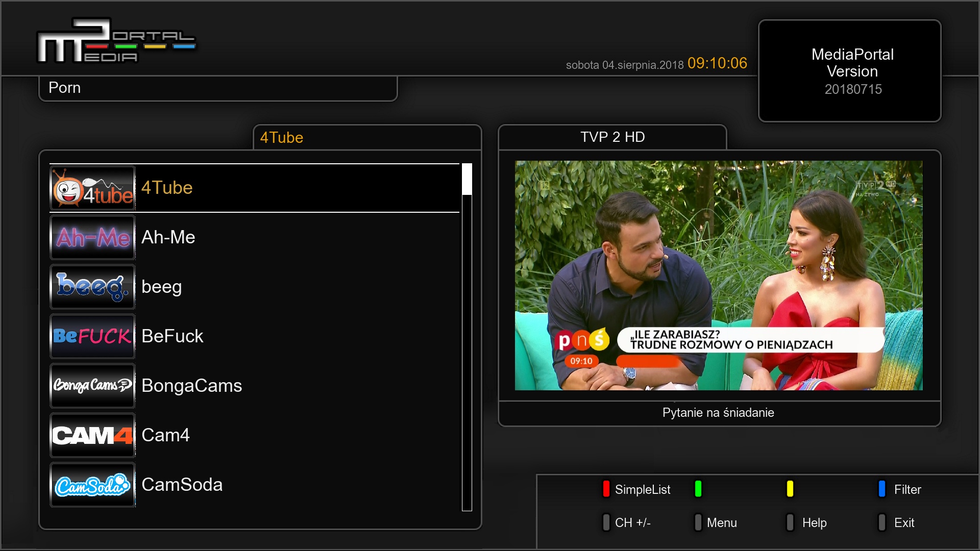Click the Help key icon

(x=790, y=522)
